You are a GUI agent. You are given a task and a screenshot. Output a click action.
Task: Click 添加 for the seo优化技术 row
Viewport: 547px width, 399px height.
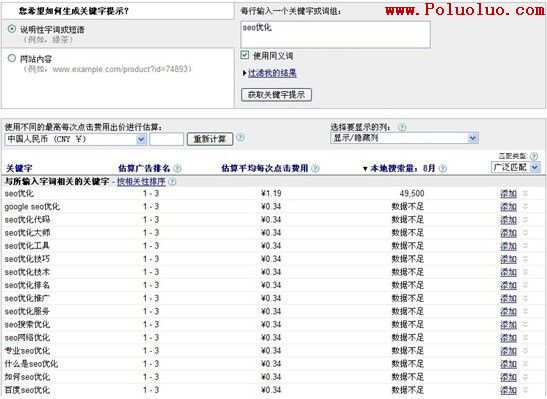[508, 272]
